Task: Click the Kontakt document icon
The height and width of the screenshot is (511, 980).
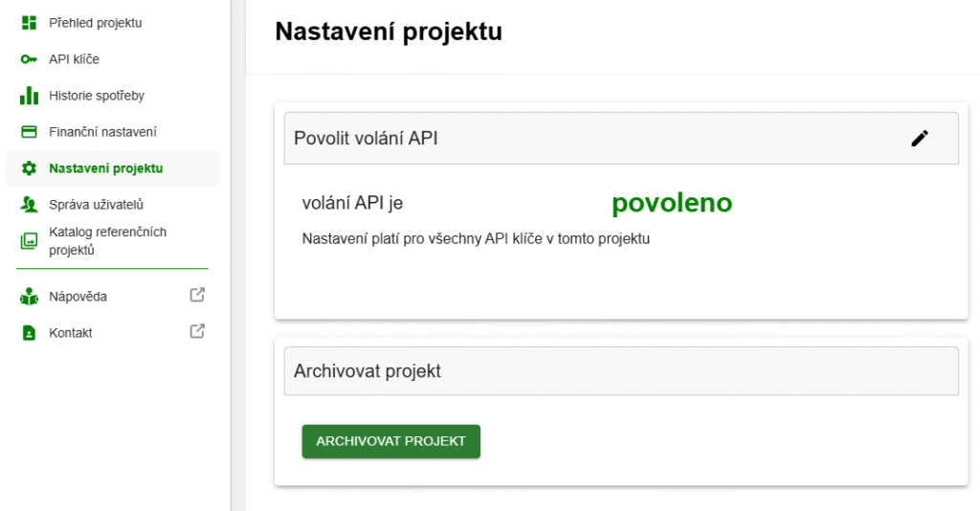Action: point(29,333)
